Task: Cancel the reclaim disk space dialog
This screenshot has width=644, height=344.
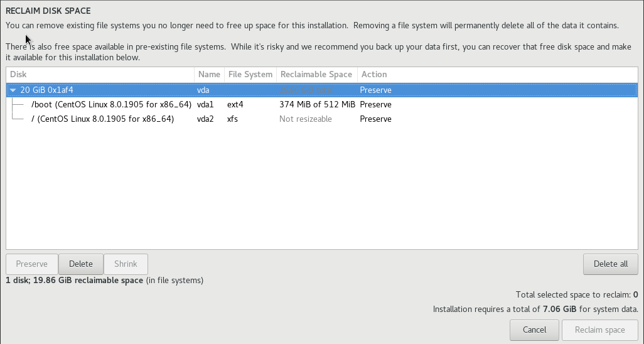Action: (x=534, y=330)
